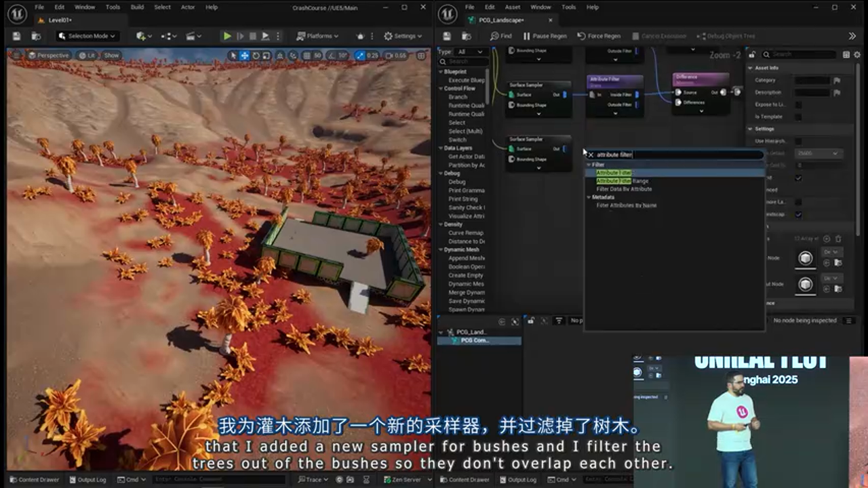Viewport: 868px width, 488px height.
Task: Open the Platforms dropdown
Action: coord(319,36)
